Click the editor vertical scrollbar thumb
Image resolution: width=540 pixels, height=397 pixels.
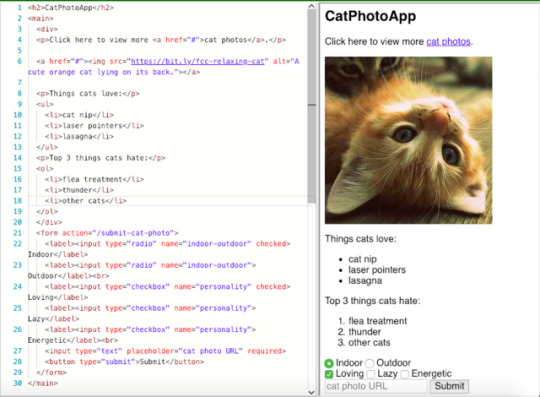pos(312,106)
